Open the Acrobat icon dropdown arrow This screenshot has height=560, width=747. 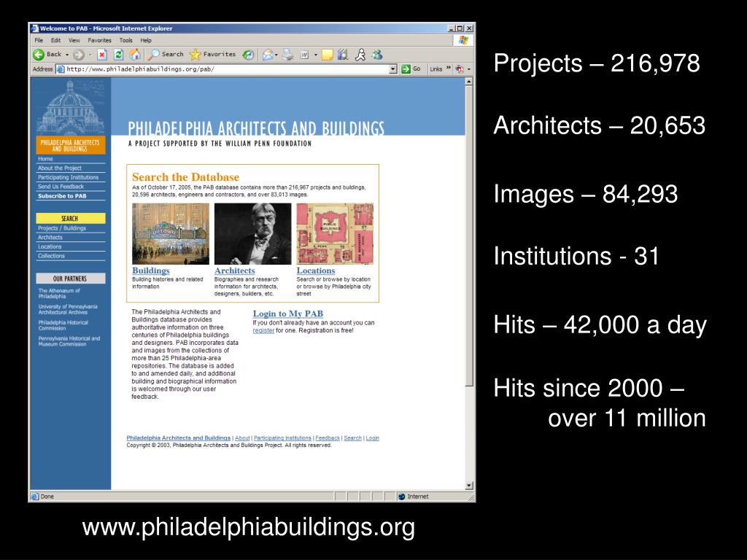pyautogui.click(x=469, y=69)
